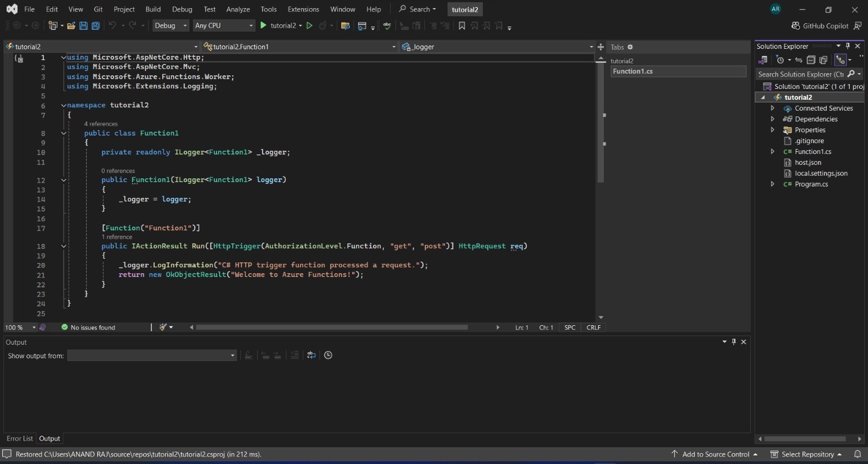Save the current file with the disk icon

click(84, 25)
